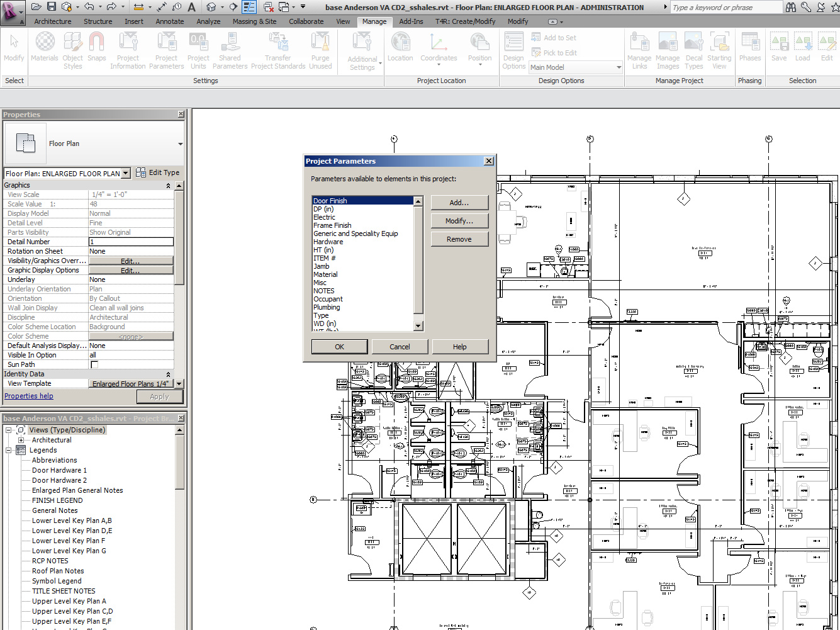Expand the Architectural tree node

pyautogui.click(x=20, y=441)
